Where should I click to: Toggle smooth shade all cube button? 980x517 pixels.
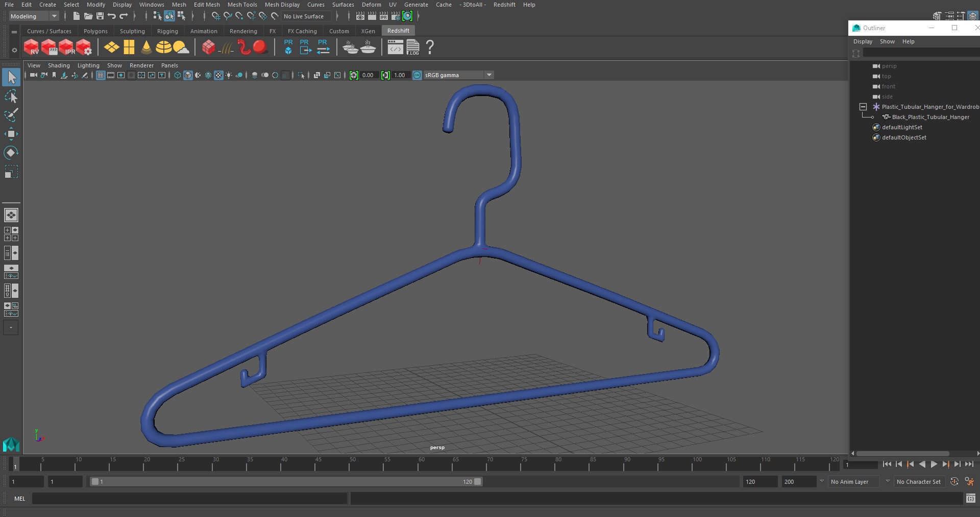point(188,75)
